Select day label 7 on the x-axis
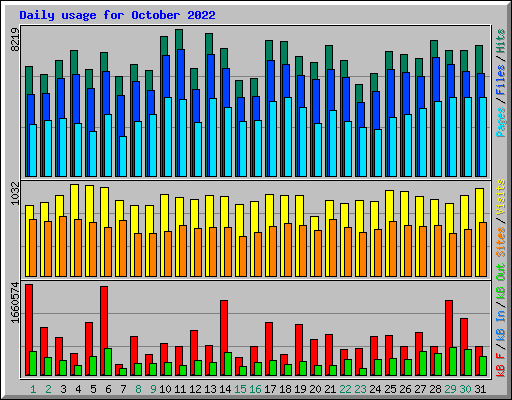 (x=123, y=389)
